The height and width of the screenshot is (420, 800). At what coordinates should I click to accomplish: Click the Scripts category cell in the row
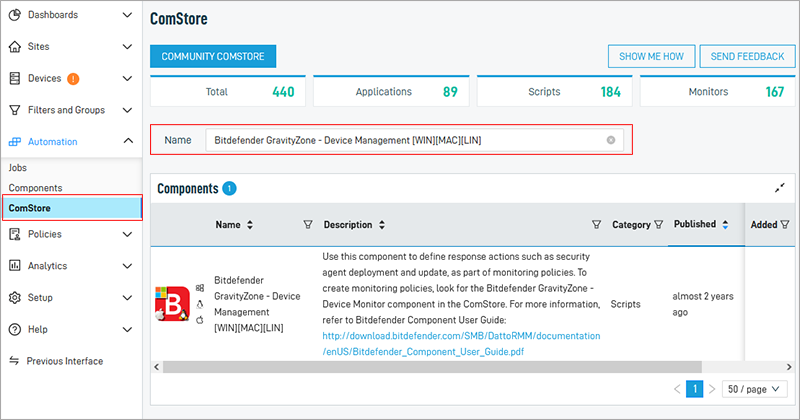[626, 304]
